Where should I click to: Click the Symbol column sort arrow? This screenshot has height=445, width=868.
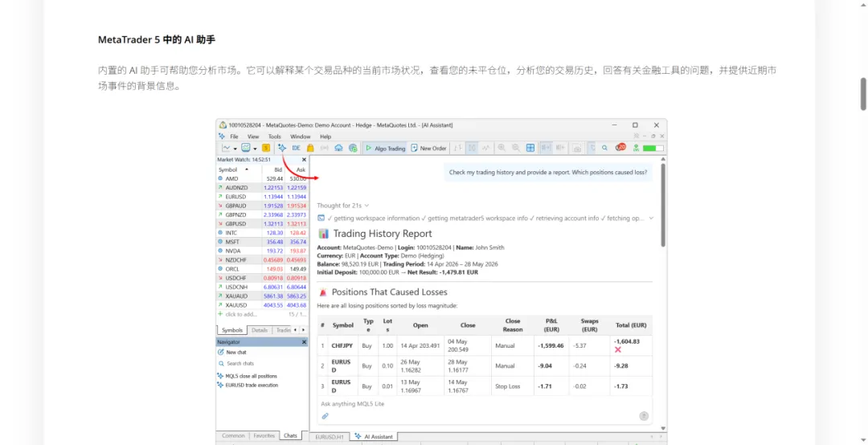tap(247, 169)
